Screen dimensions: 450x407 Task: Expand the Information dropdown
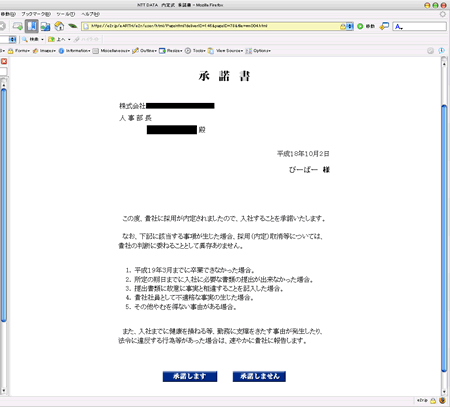coord(74,51)
